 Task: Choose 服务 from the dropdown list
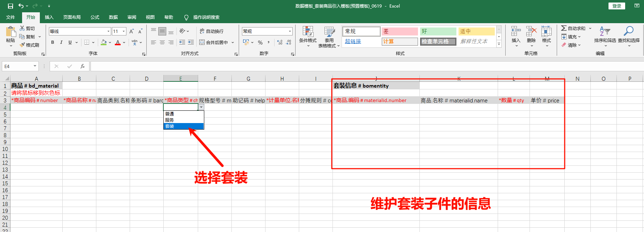click(x=184, y=120)
